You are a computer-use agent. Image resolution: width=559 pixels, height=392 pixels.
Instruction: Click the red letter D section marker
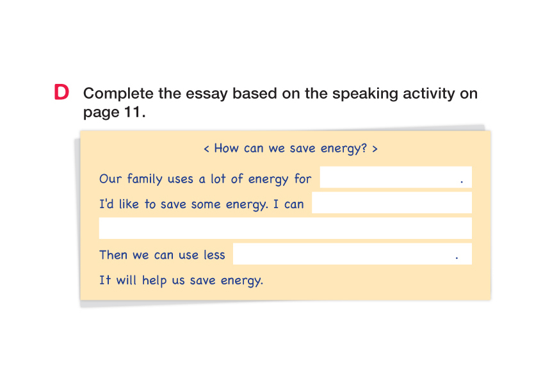61,93
